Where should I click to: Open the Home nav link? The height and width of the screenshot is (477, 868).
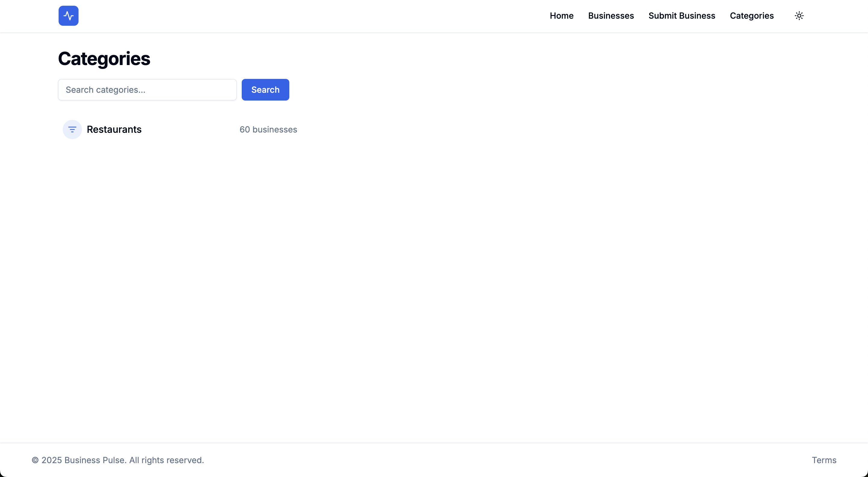click(561, 16)
